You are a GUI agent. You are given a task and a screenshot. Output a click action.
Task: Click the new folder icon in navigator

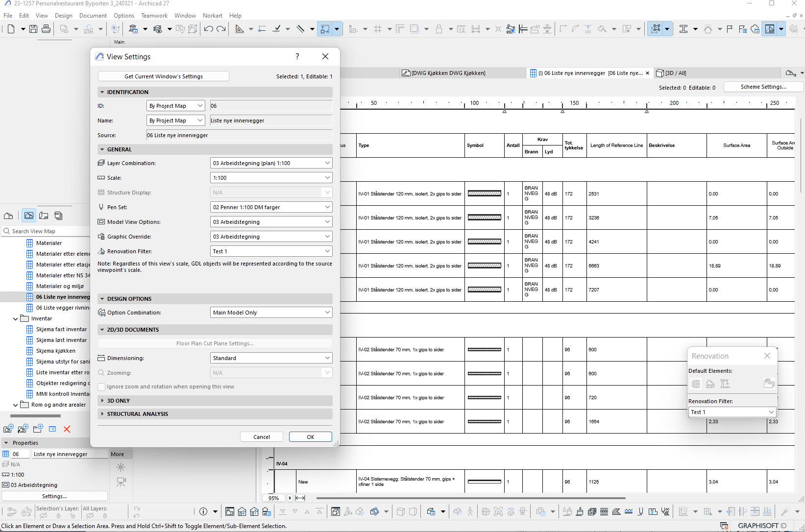click(x=38, y=429)
